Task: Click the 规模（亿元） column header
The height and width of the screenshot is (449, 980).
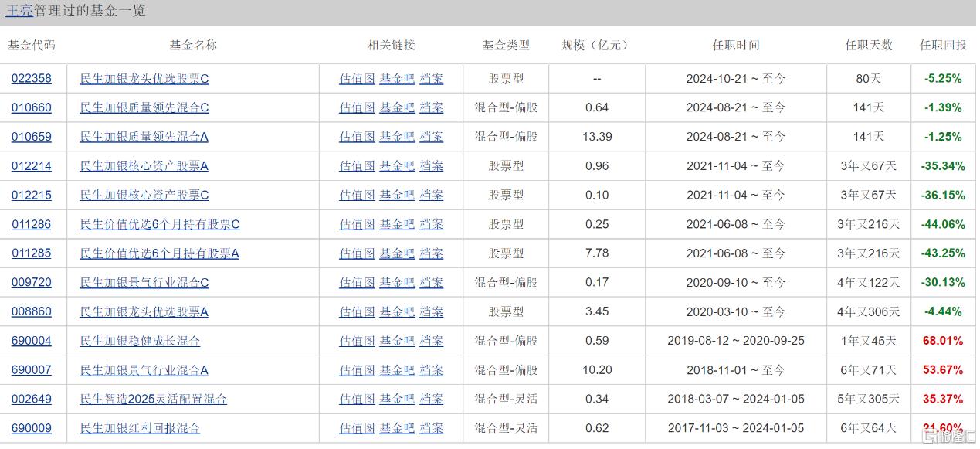Action: [597, 46]
